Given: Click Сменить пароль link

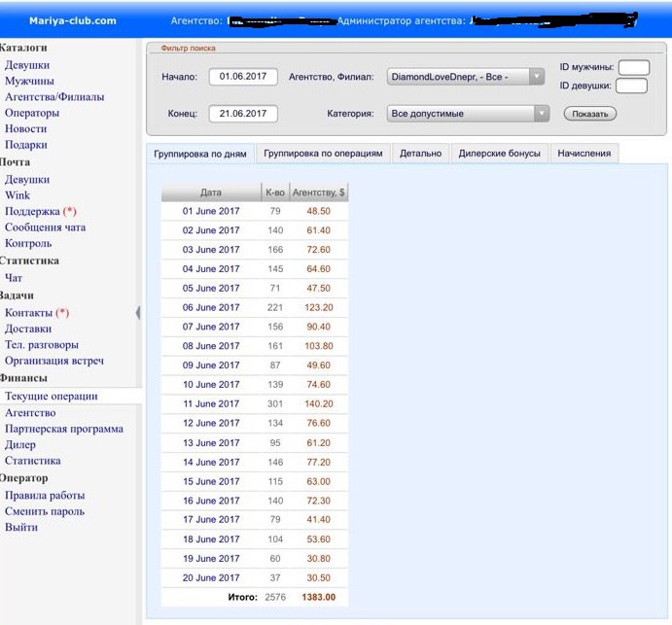Looking at the screenshot, I should pos(45,511).
